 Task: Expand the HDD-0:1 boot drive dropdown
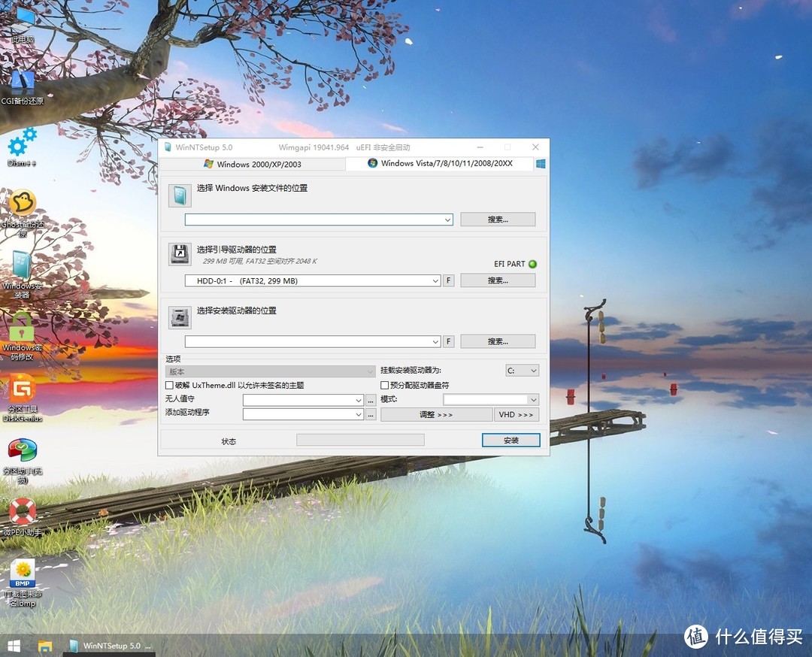pyautogui.click(x=435, y=280)
